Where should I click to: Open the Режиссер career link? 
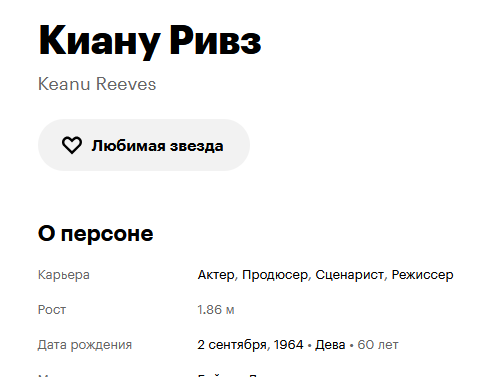[422, 275]
